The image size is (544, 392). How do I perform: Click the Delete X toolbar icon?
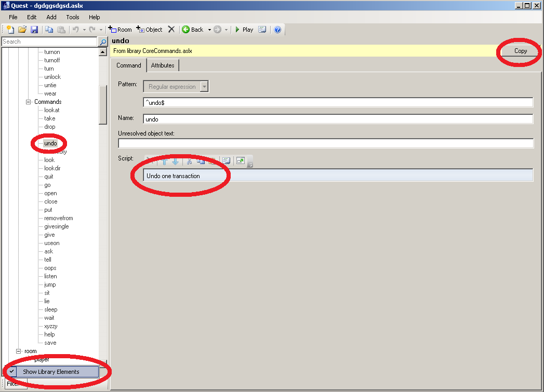coord(171,30)
